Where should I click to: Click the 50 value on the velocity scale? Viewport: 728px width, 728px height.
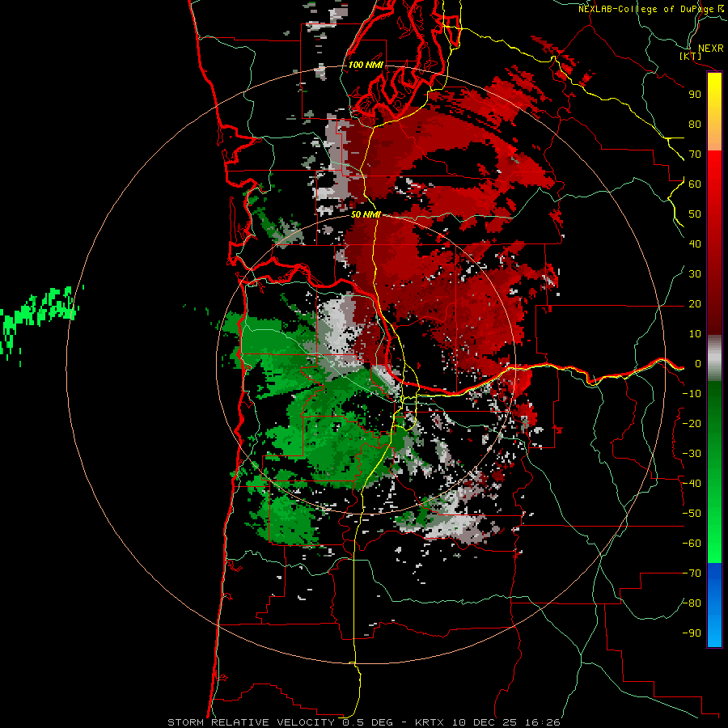pos(695,214)
